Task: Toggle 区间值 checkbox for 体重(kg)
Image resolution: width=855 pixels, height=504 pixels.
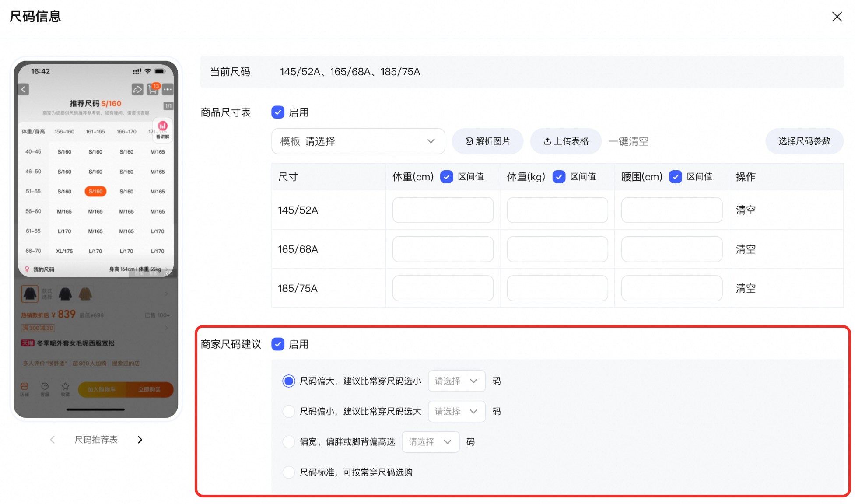Action: click(x=559, y=177)
